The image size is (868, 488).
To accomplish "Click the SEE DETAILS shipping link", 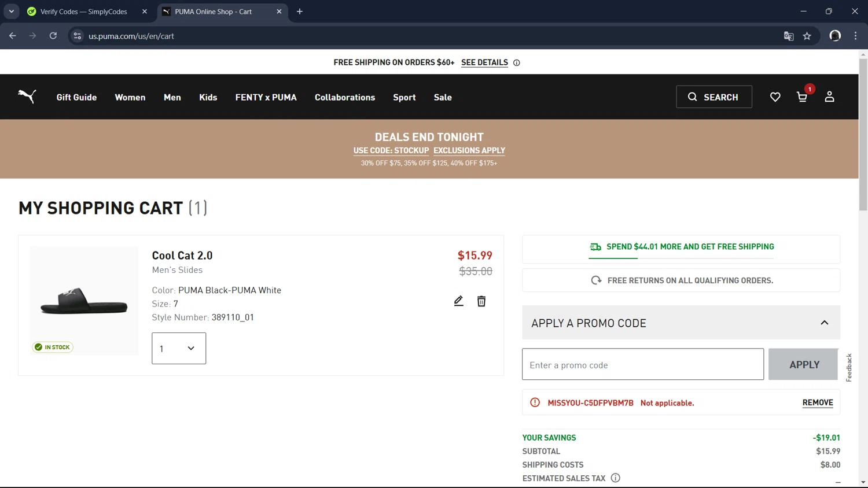I will pyautogui.click(x=484, y=62).
